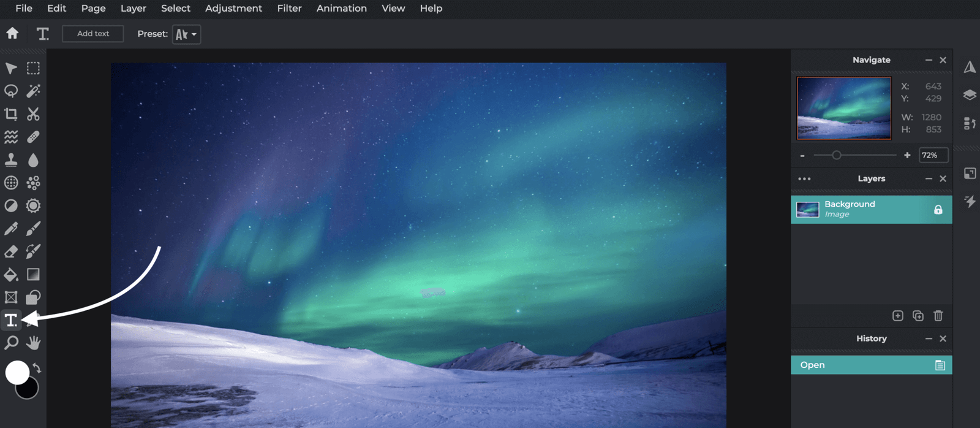980x428 pixels.
Task: Open the Page menu
Action: [x=93, y=9]
